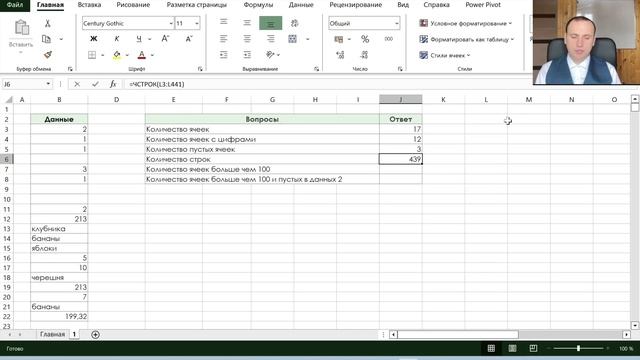Select cell with Количество строк
Image resolution: width=640 pixels, height=360 pixels.
pyautogui.click(x=262, y=159)
